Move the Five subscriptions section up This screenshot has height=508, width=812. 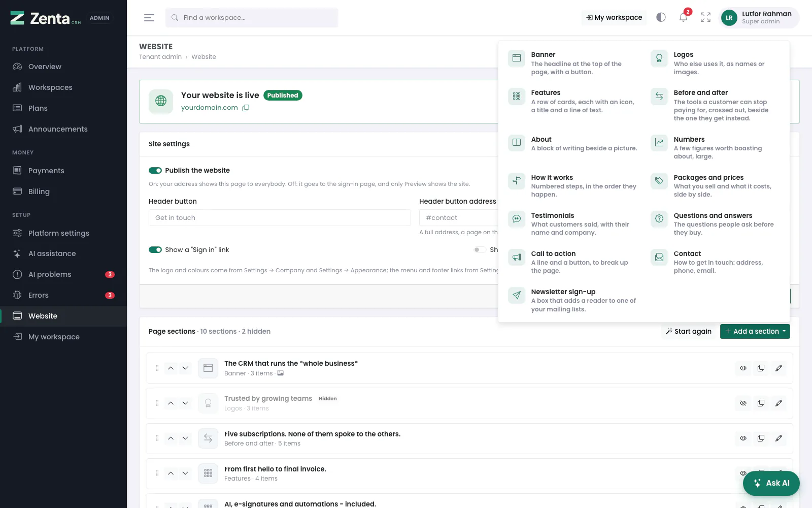pyautogui.click(x=171, y=438)
